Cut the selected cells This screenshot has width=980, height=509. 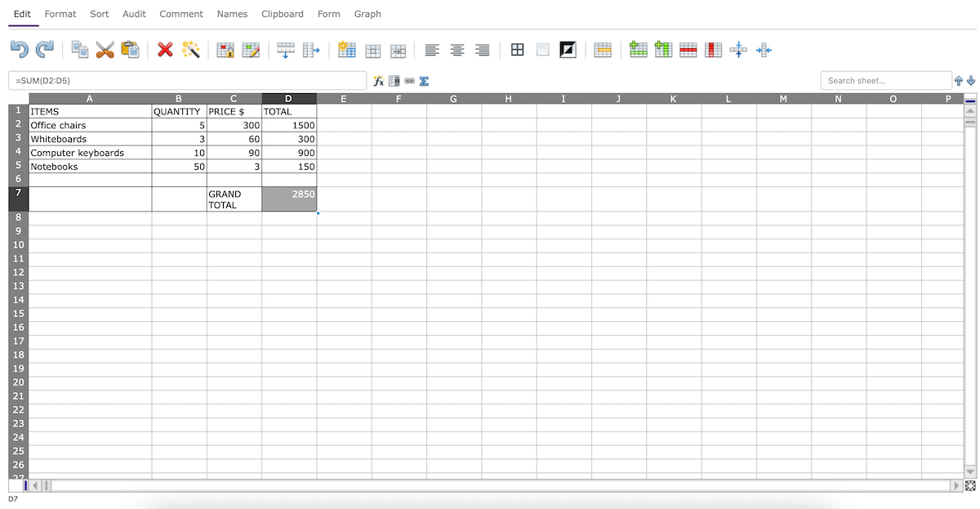105,50
